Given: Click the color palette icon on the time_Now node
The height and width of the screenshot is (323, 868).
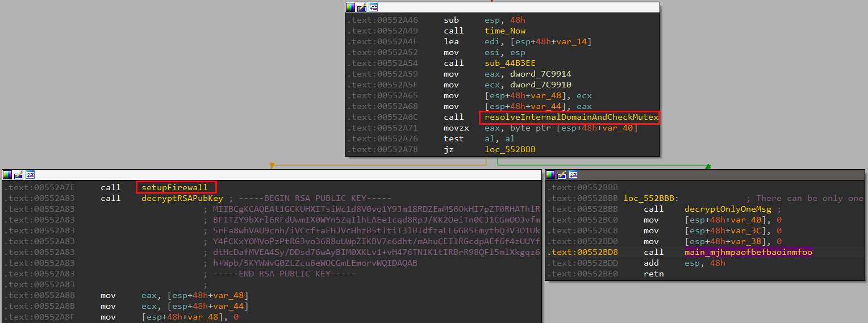Looking at the screenshot, I should click(350, 7).
